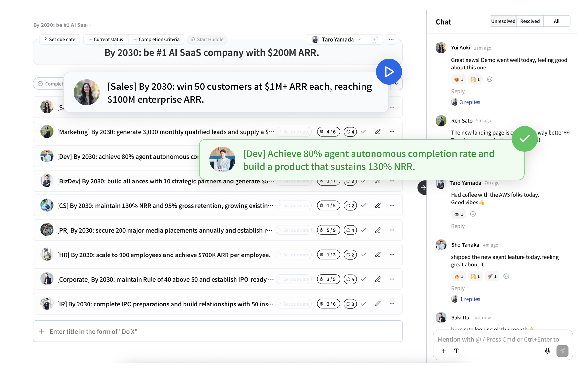Viewport: 588px width, 374px height.
Task: Click the microphone icon in chat input
Action: tap(547, 351)
